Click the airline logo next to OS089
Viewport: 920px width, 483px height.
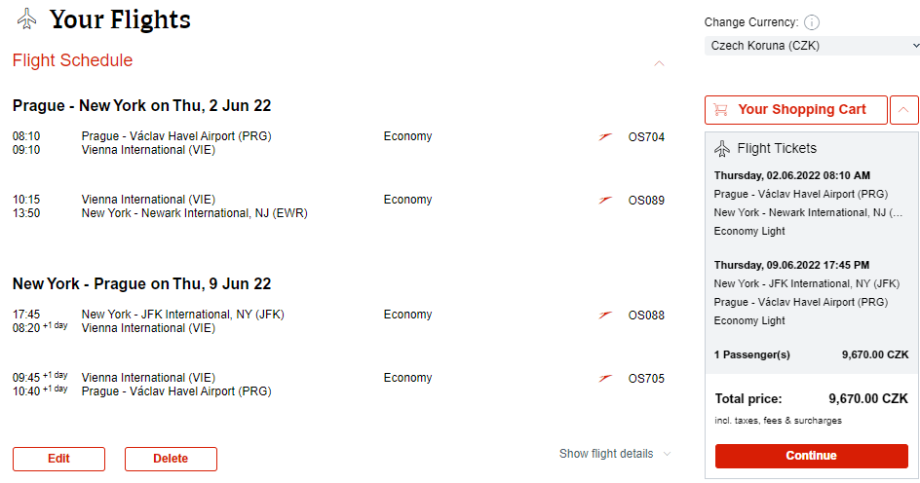pos(605,200)
